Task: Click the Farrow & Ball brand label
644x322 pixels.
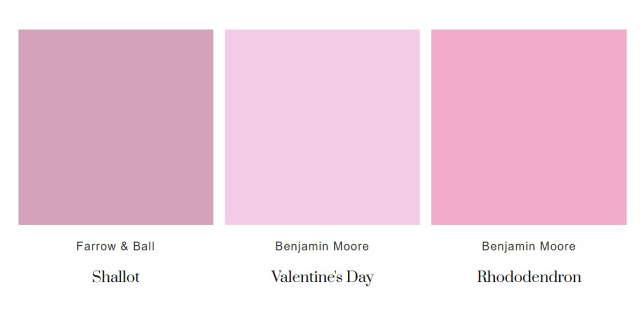Action: click(116, 246)
